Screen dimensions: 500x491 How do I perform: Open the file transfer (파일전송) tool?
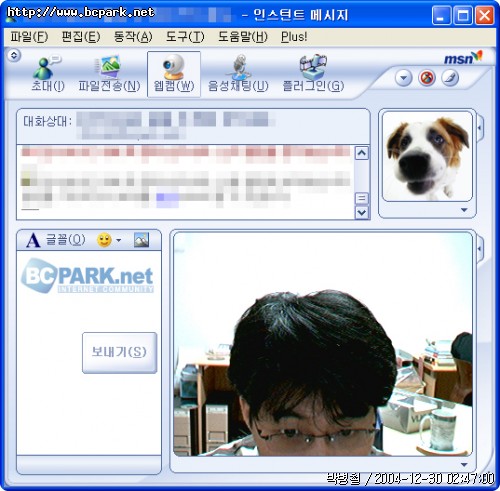click(x=109, y=74)
